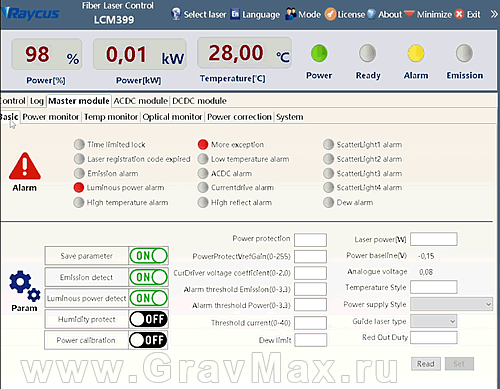
Task: Exit the Fiber Laser Control app
Action: [x=468, y=14]
